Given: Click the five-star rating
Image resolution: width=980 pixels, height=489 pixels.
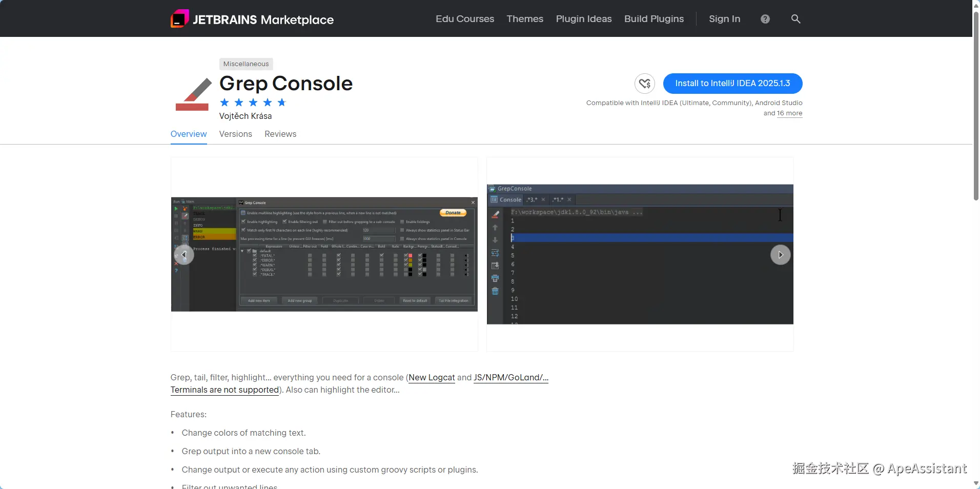Looking at the screenshot, I should click(x=253, y=103).
